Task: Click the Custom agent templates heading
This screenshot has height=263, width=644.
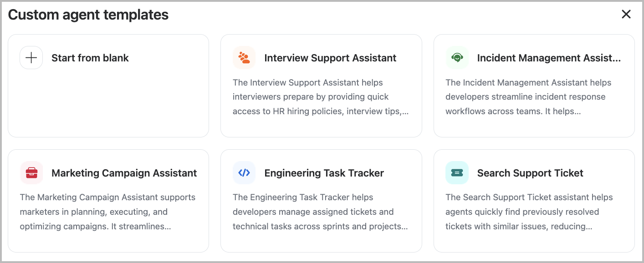Action: click(88, 15)
